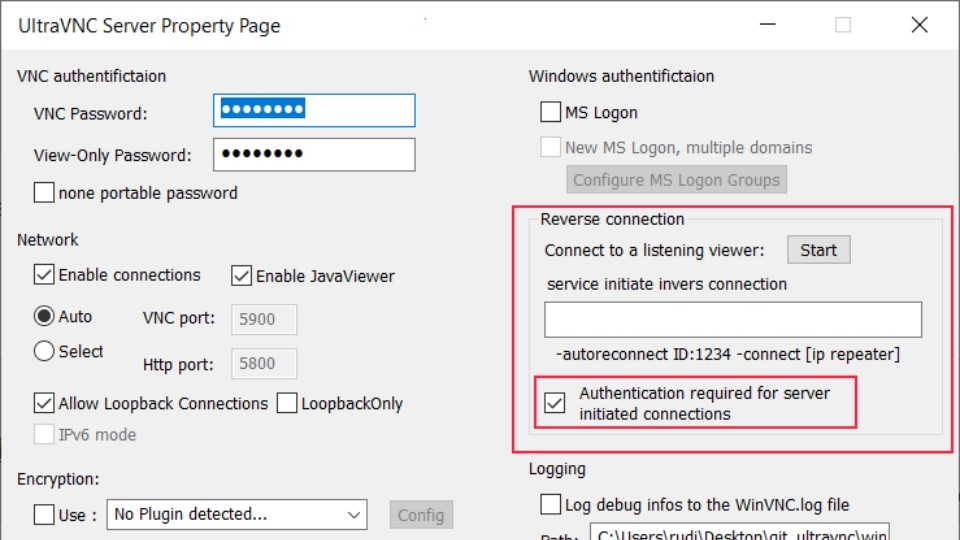Screen dimensions: 960x540
Task: Click the 'Encryption:' section label
Action: tap(58, 479)
